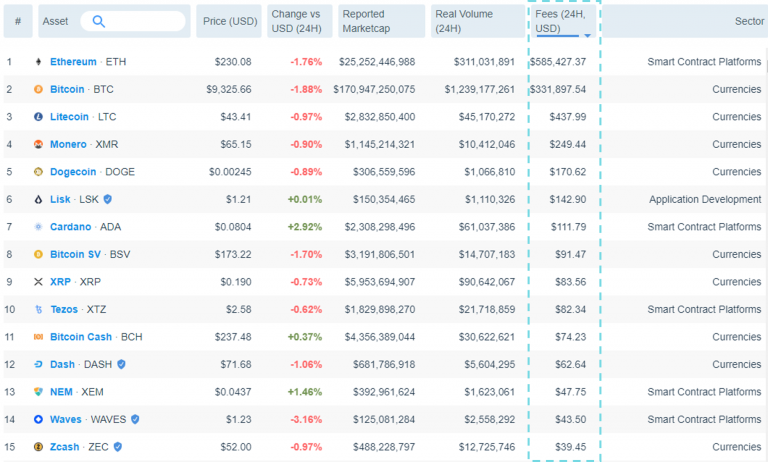
Task: Click the Cardano logo icon
Action: pyautogui.click(x=38, y=227)
